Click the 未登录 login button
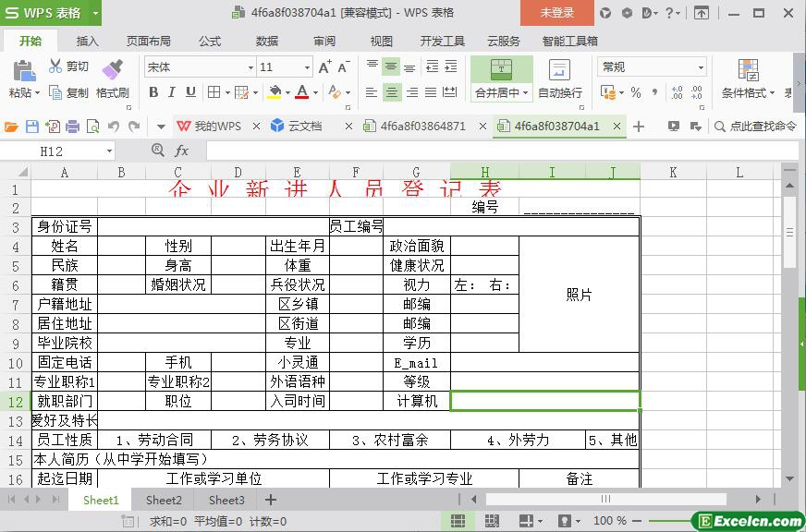 [556, 13]
